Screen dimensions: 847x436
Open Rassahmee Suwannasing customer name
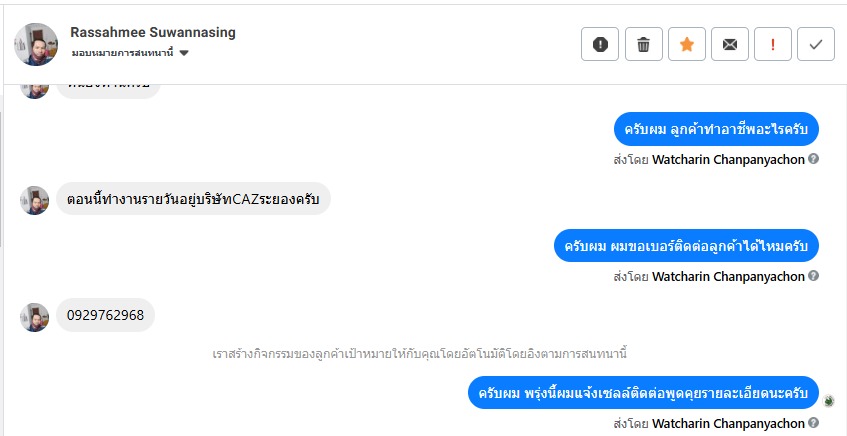point(153,32)
